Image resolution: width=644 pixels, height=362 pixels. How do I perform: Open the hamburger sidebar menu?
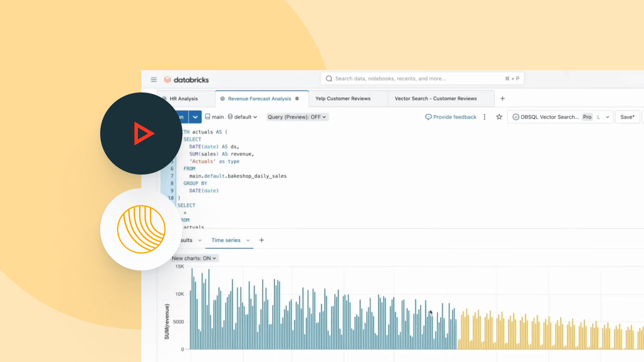point(154,80)
